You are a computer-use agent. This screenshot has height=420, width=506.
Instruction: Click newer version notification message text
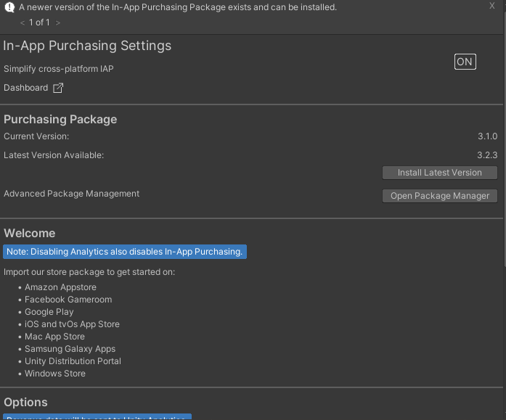[177, 7]
